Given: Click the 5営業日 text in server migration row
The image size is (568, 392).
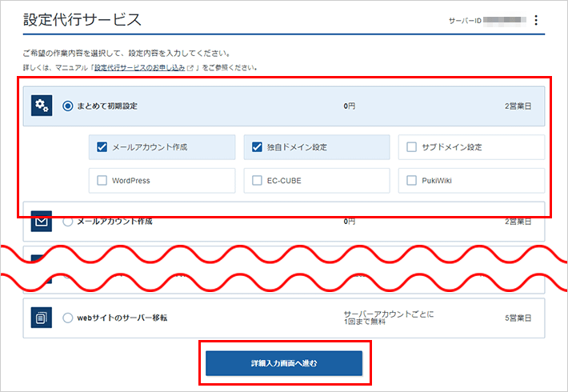Looking at the screenshot, I should tap(518, 318).
